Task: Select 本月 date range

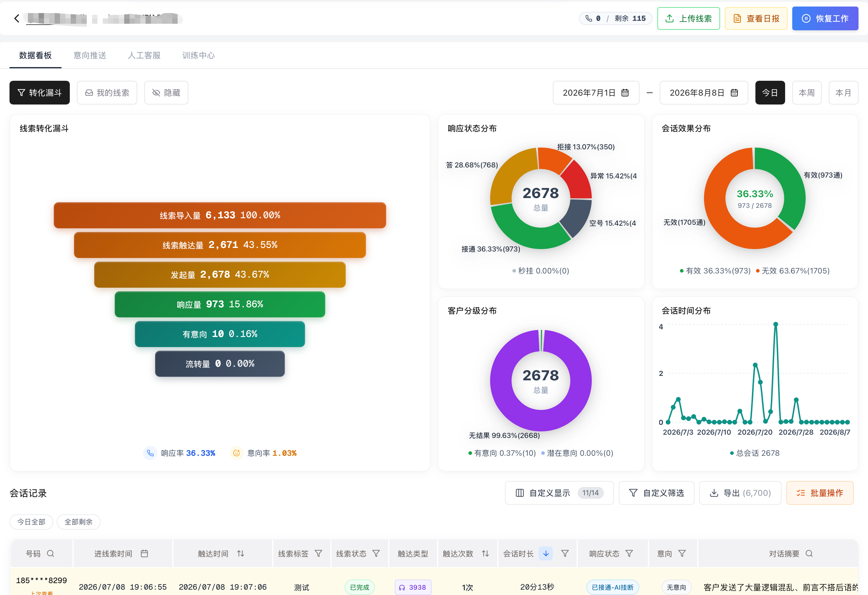Action: (843, 93)
